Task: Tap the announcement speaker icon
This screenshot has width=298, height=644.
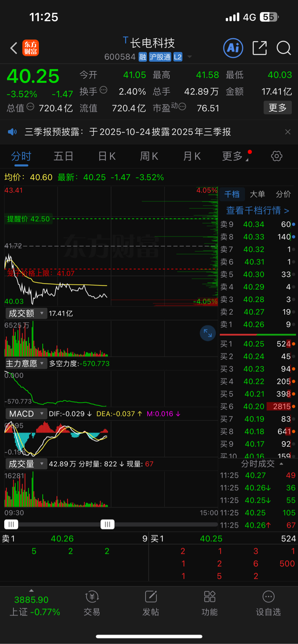Action: (x=12, y=132)
